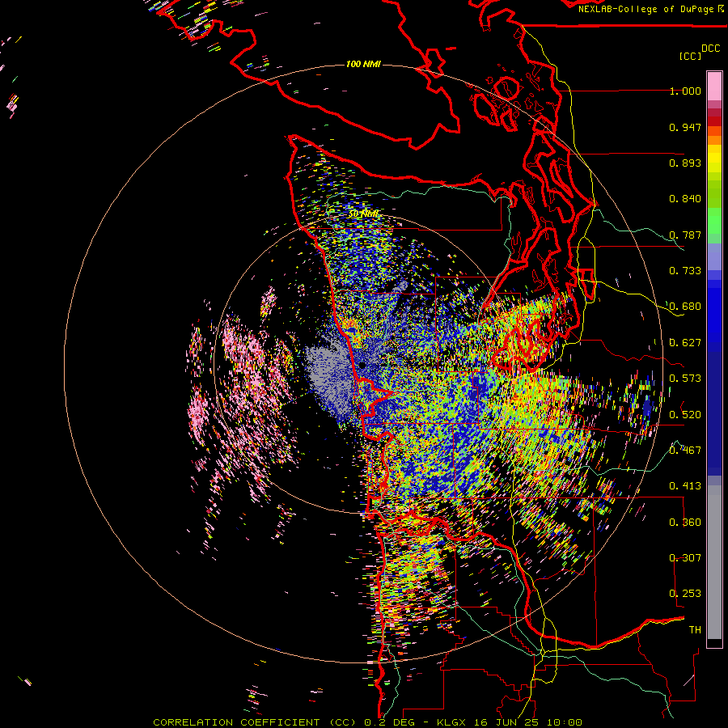Screen dimensions: 728x728
Task: Click the 0.680 legend value
Action: [685, 307]
